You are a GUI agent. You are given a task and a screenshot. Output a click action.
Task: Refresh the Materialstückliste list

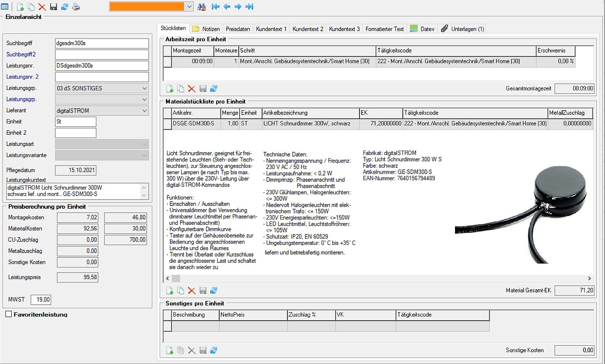click(x=214, y=290)
